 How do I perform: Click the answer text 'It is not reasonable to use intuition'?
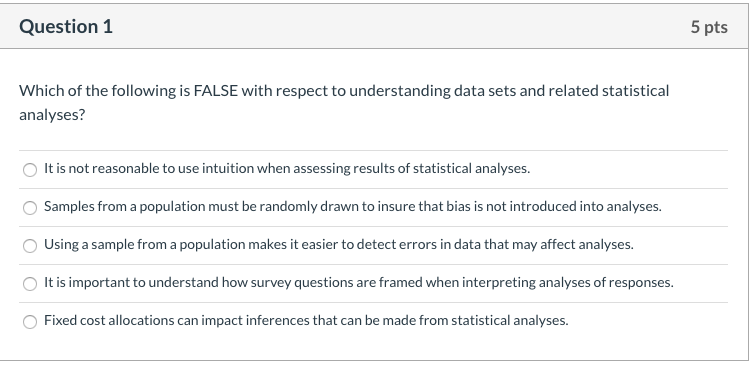[x=149, y=169]
